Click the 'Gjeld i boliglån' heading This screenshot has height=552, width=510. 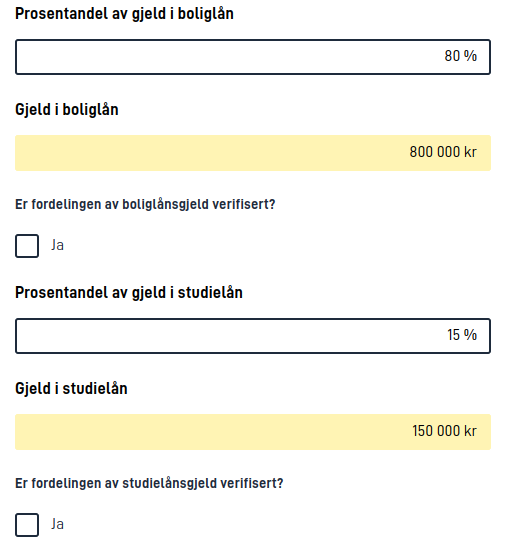[x=67, y=110]
